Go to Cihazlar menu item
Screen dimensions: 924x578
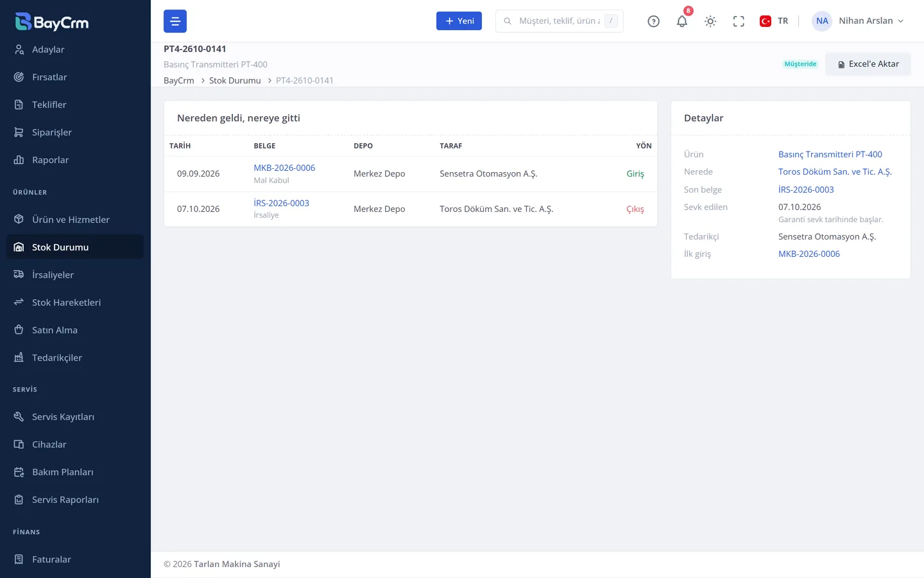[75, 444]
